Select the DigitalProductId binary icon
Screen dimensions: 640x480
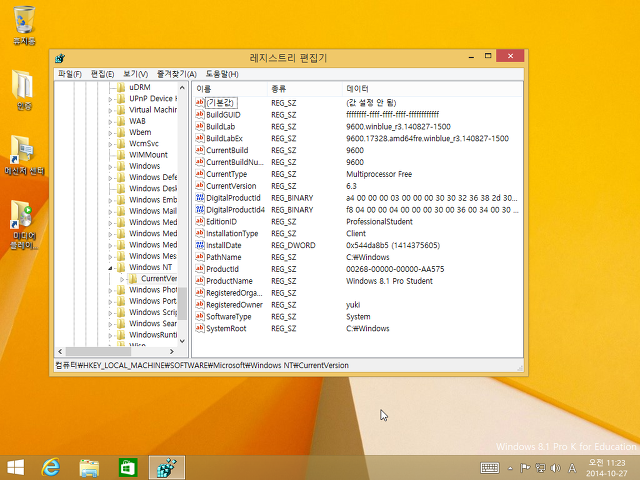click(x=200, y=198)
